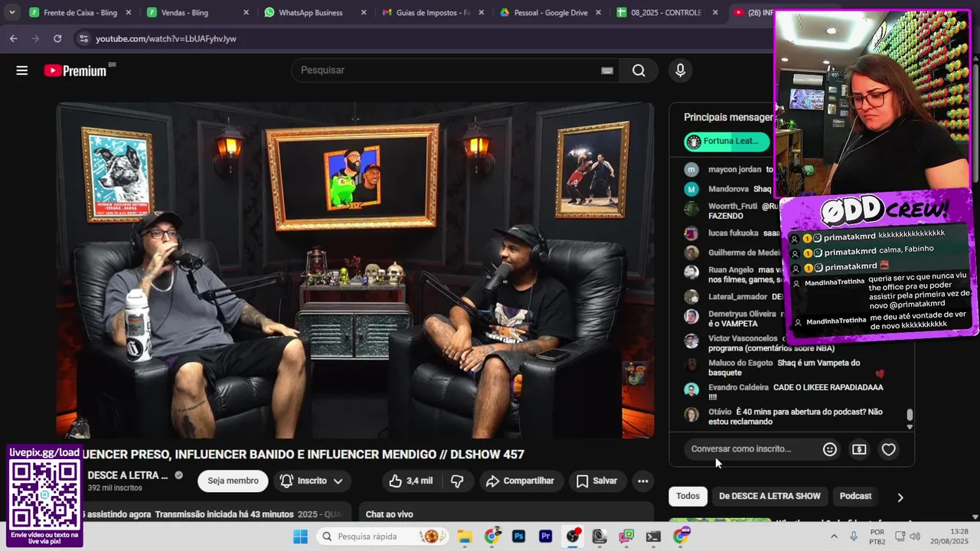This screenshot has height=551, width=980.
Task: Click Evandro Caldeira chat avatar
Action: [691, 390]
